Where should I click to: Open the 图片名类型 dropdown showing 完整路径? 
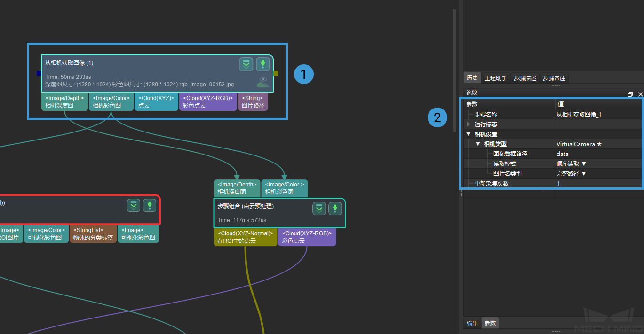[571, 174]
